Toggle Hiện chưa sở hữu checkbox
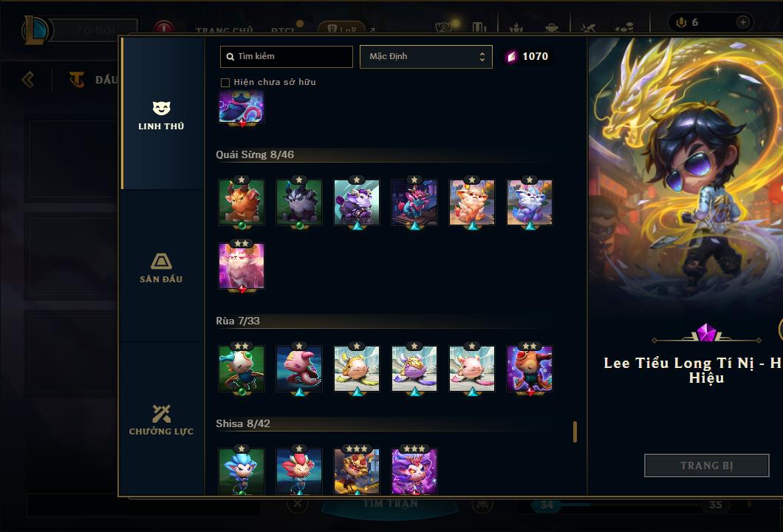The height and width of the screenshot is (532, 783). tap(225, 83)
